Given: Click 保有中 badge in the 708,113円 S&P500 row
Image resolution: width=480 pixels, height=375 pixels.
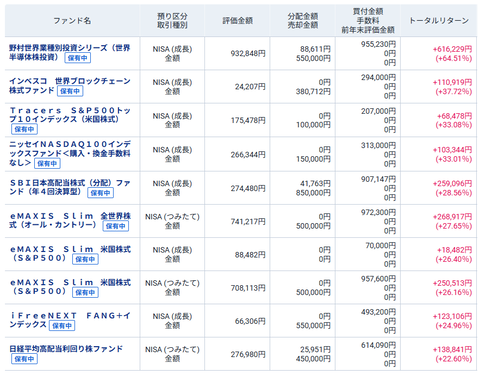Looking at the screenshot, I should click(85, 292).
